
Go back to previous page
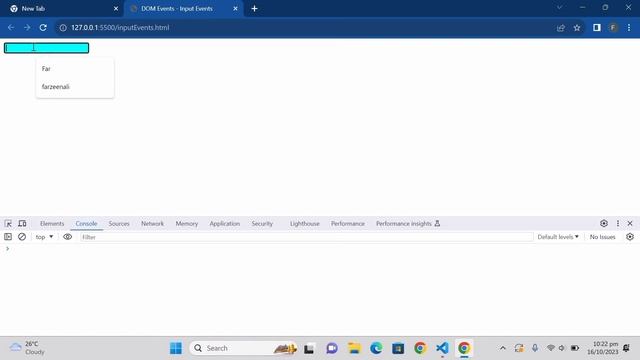click(11, 27)
